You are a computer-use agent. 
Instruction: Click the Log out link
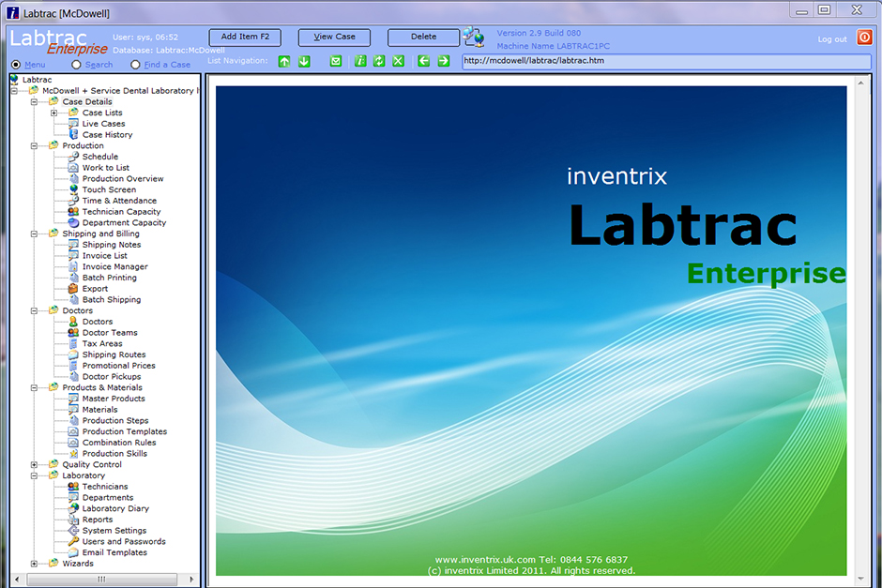tap(832, 39)
